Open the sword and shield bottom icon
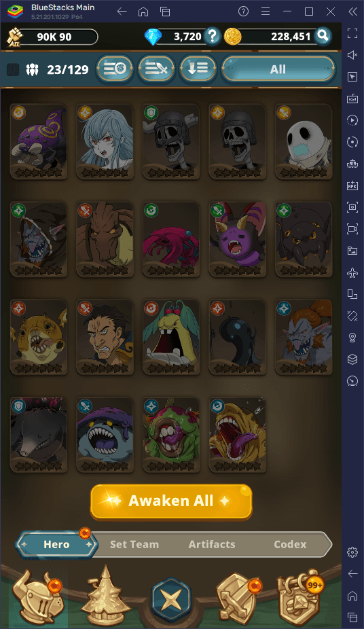The height and width of the screenshot is (629, 364). (x=238, y=596)
